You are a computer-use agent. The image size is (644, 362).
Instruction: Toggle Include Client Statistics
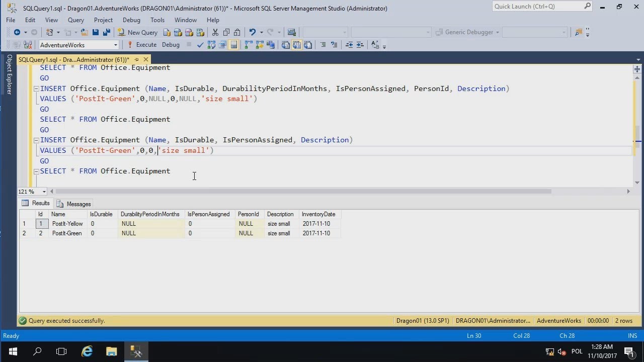coord(270,45)
